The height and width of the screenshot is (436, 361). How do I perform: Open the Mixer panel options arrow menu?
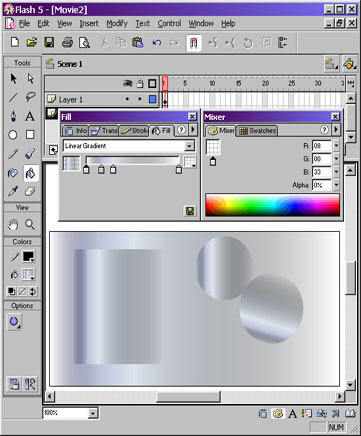click(336, 130)
